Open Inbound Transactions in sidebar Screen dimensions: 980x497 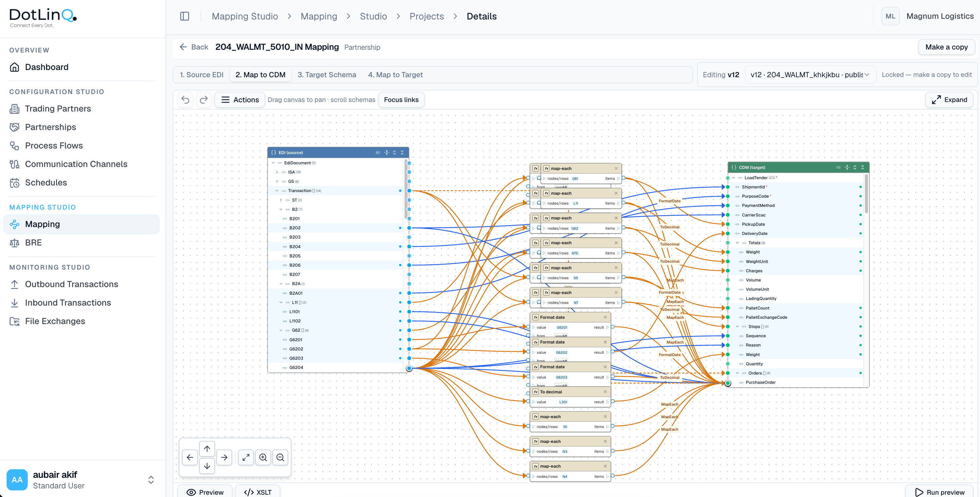tap(81, 303)
